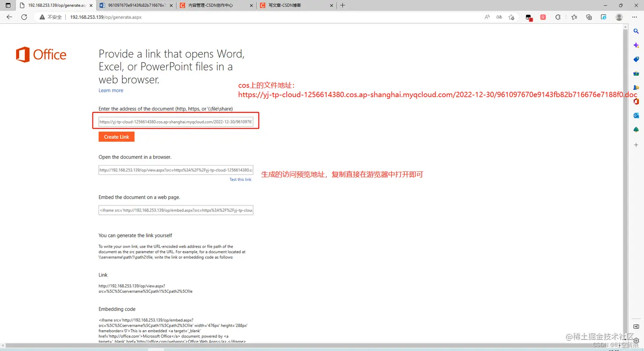Open the user profile avatar
644x351 pixels.
click(x=619, y=17)
